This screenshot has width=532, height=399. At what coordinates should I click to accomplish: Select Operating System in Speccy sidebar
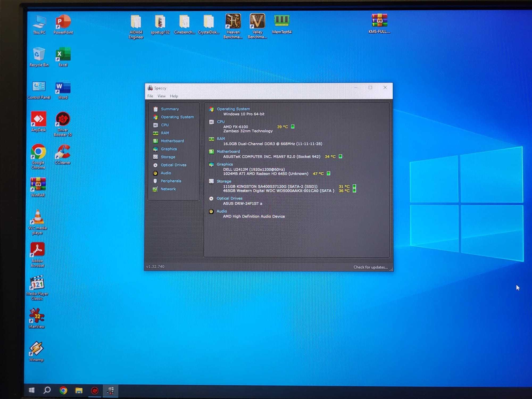pyautogui.click(x=177, y=117)
